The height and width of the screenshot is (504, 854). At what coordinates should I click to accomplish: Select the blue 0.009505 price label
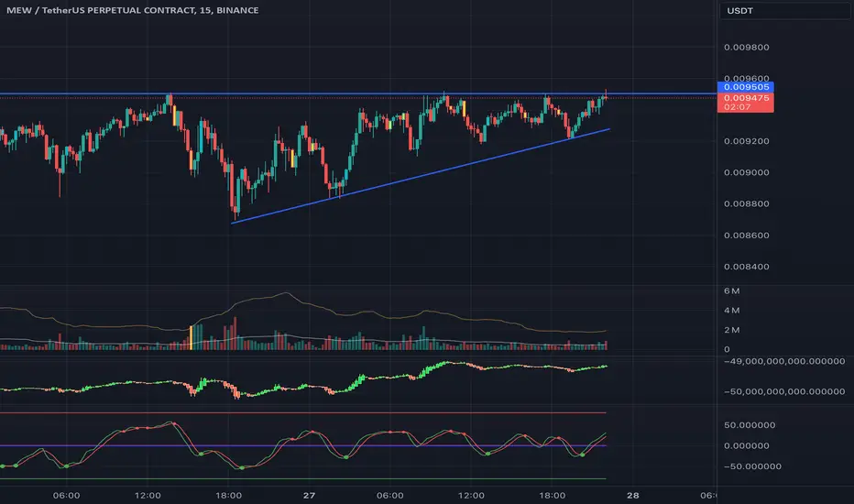tap(746, 87)
